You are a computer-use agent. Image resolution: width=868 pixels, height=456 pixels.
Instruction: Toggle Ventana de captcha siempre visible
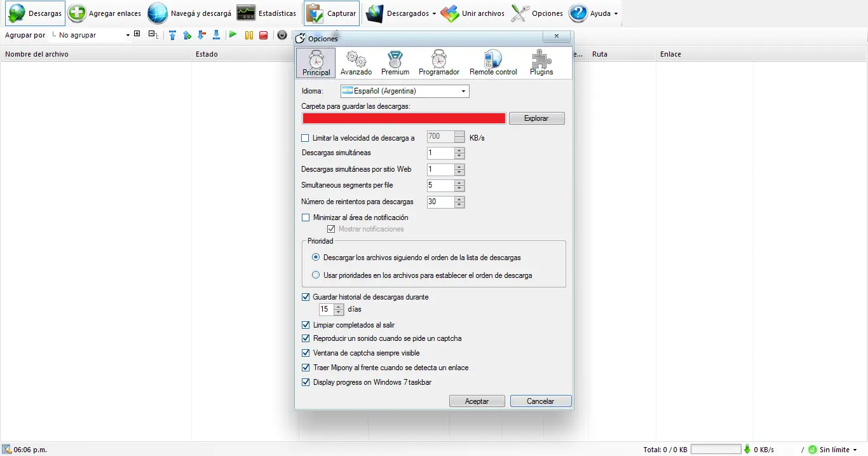(305, 353)
